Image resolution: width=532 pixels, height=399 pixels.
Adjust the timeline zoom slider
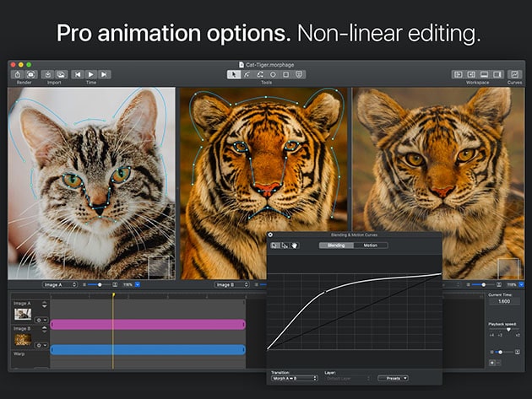tap(504, 353)
